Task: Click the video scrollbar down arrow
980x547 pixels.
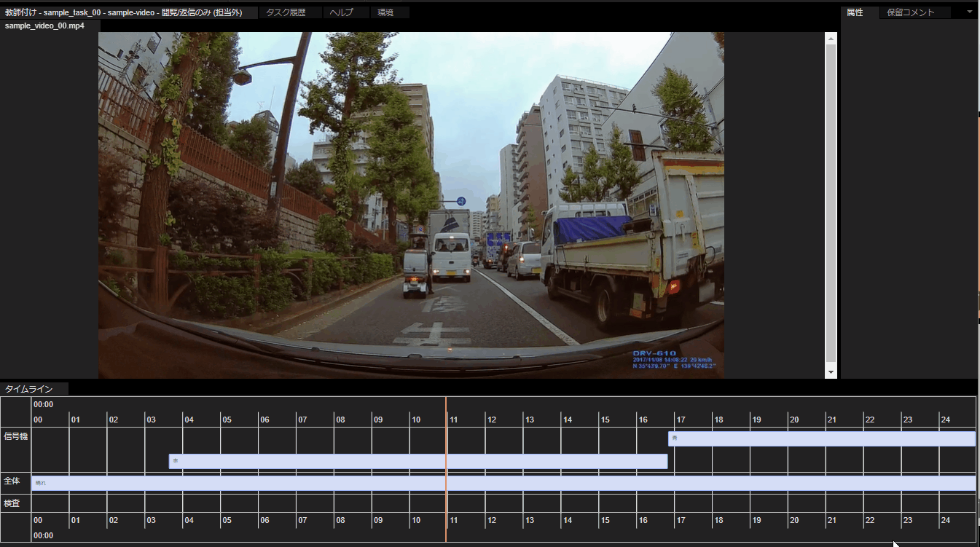Action: (831, 371)
